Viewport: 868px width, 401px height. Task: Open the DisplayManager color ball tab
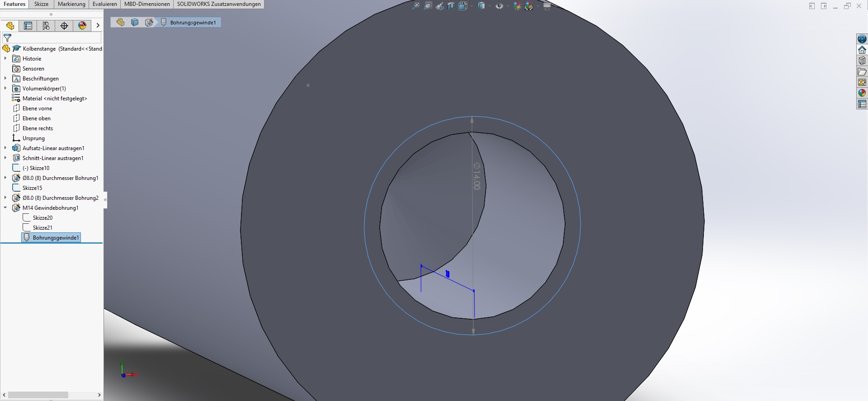[82, 26]
